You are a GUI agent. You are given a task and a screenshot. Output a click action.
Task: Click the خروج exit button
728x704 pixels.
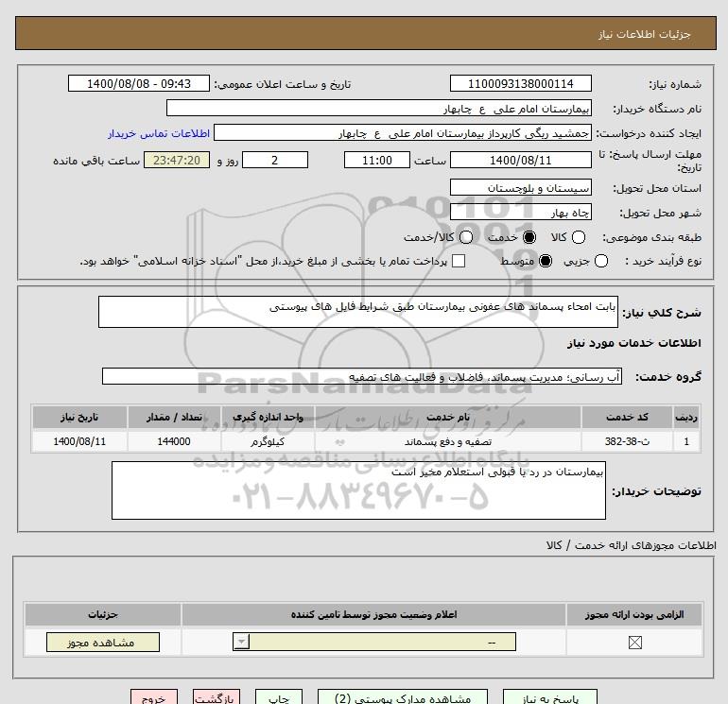154,697
